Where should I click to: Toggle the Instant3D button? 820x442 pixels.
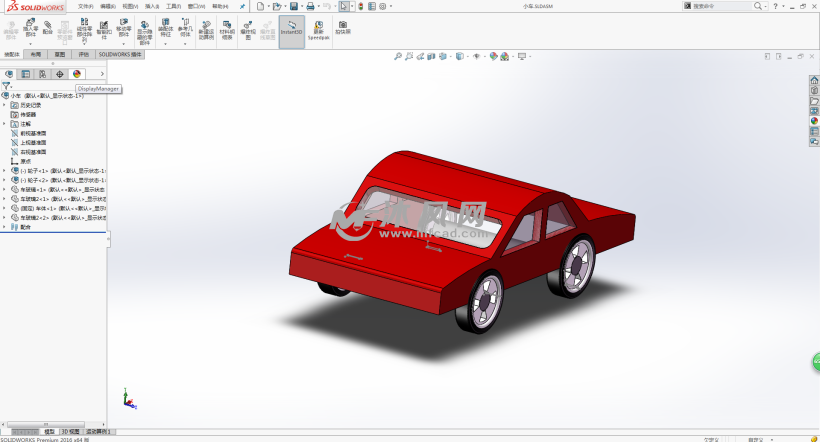point(292,31)
